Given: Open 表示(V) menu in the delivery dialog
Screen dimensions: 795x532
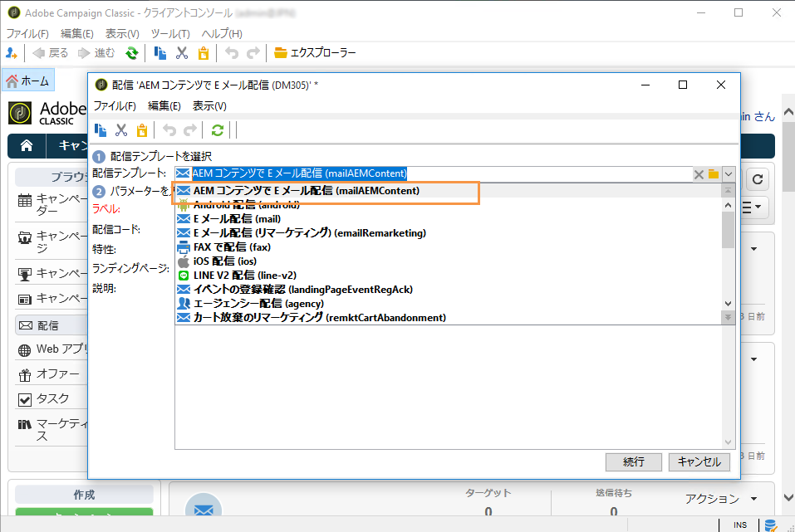Looking at the screenshot, I should [x=209, y=106].
